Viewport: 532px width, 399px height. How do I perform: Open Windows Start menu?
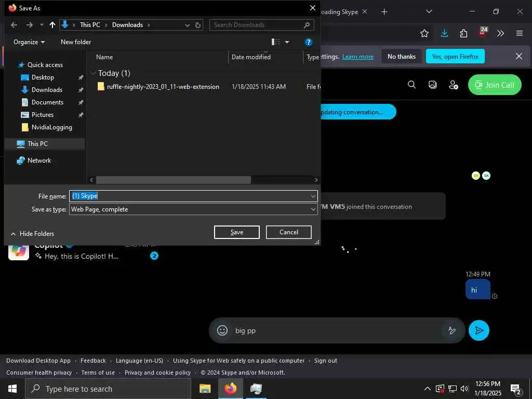click(12, 389)
